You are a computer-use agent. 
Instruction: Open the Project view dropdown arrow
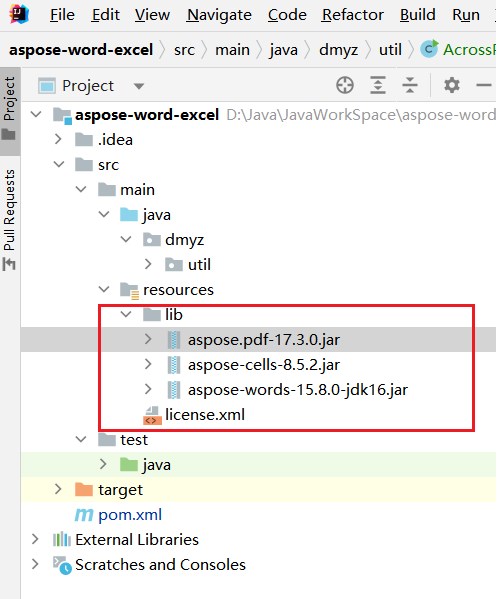[x=139, y=86]
